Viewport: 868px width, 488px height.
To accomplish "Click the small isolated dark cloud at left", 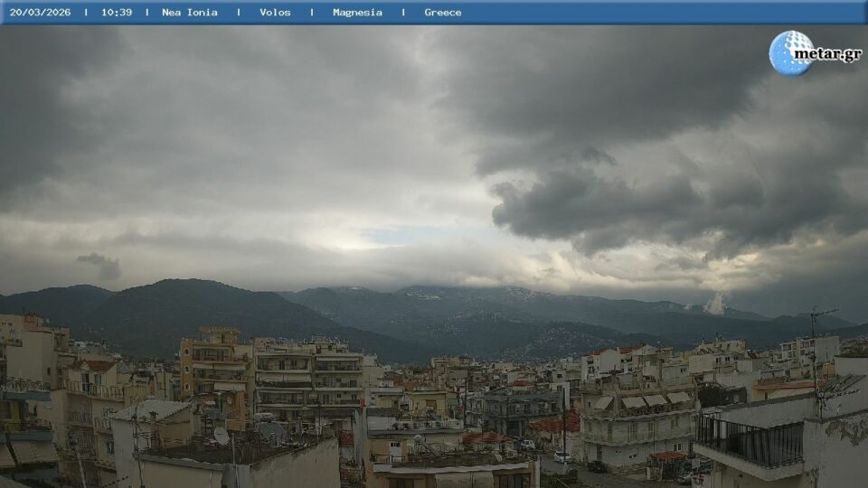I will click(99, 264).
